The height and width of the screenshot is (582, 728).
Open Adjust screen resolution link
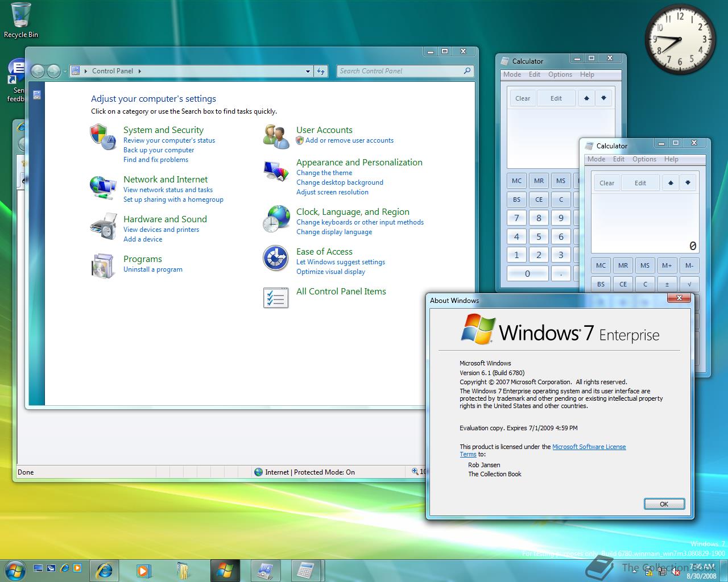332,192
